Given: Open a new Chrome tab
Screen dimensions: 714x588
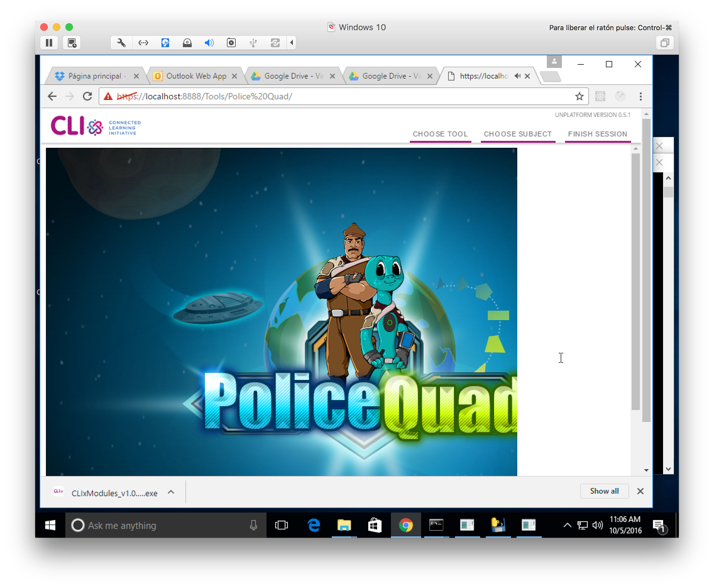Looking at the screenshot, I should tap(550, 76).
